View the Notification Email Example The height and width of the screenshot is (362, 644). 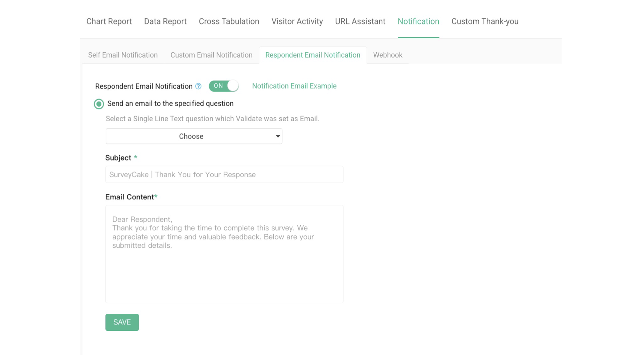pyautogui.click(x=294, y=86)
